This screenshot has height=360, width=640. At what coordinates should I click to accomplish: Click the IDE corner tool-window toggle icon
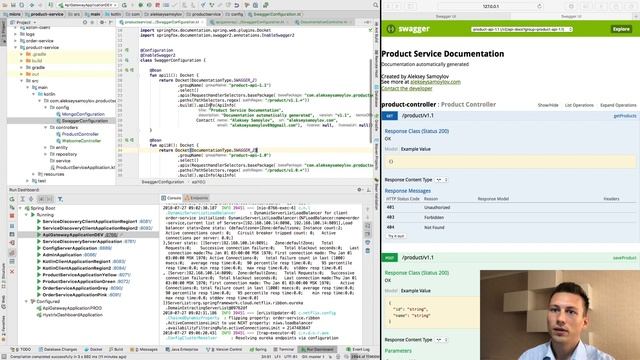3,356
